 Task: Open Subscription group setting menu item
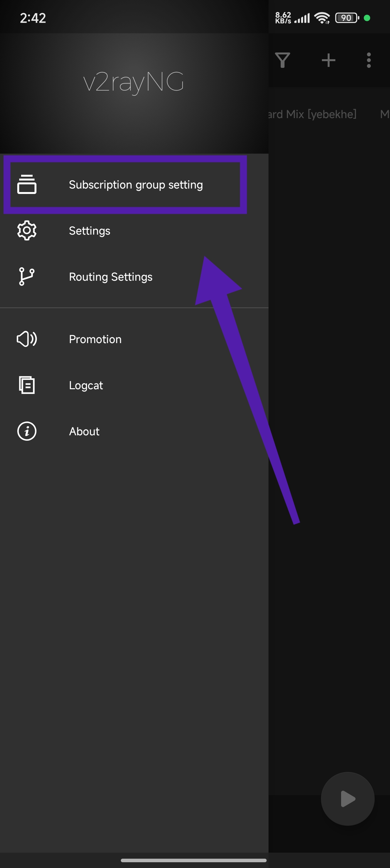click(x=134, y=185)
